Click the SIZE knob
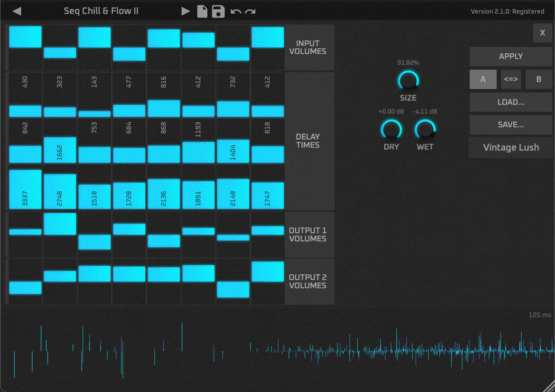Image resolution: width=555 pixels, height=392 pixels. (408, 80)
